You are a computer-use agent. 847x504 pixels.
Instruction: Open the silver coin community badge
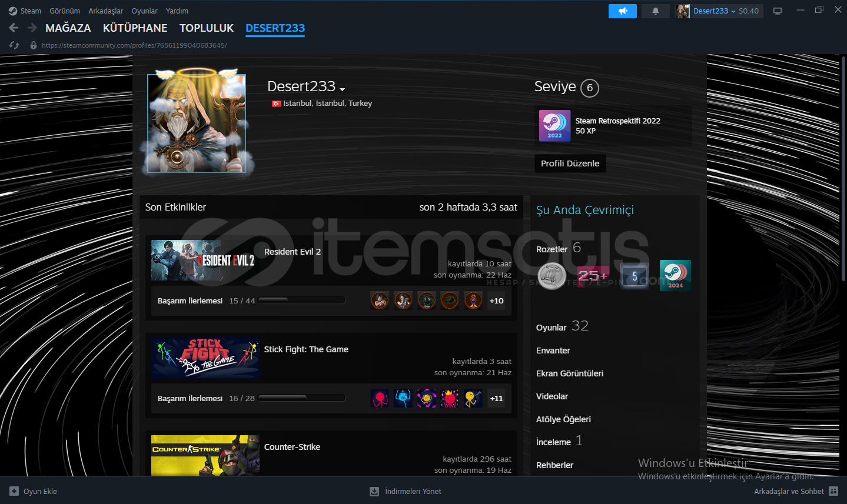point(552,275)
